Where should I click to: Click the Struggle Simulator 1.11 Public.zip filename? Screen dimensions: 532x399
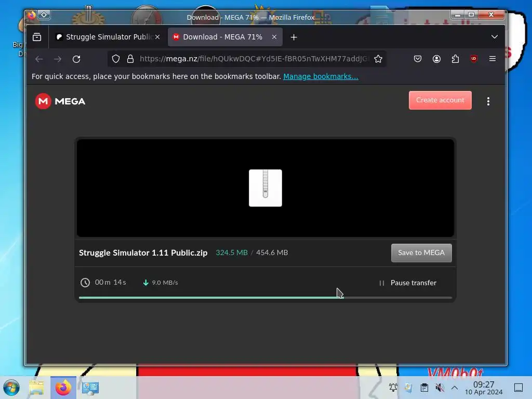tap(143, 253)
